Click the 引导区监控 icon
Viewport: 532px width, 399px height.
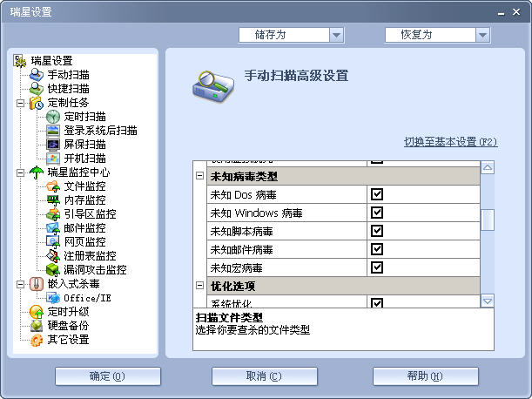pos(53,214)
